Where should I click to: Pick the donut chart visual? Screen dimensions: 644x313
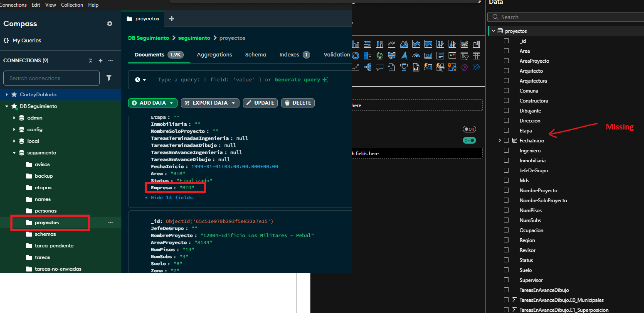355,56
